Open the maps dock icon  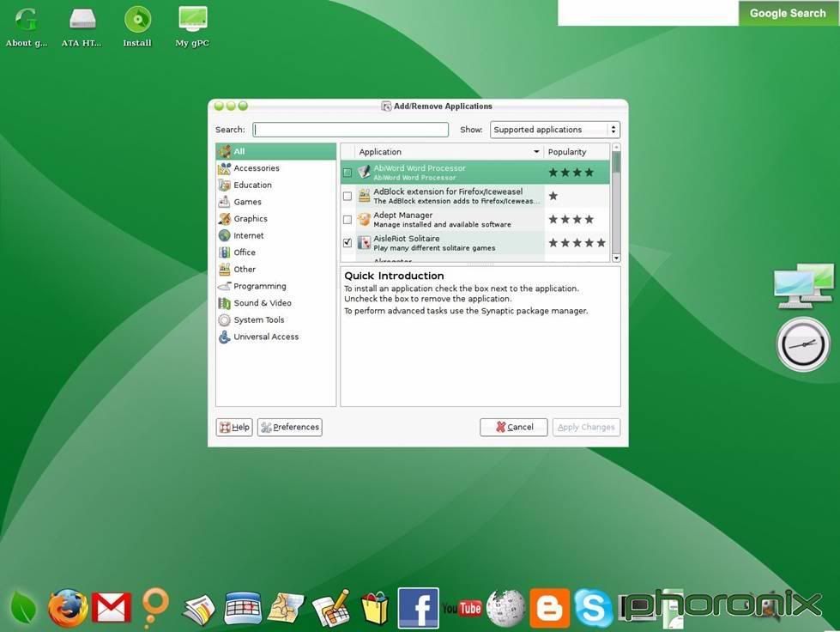pos(286,609)
